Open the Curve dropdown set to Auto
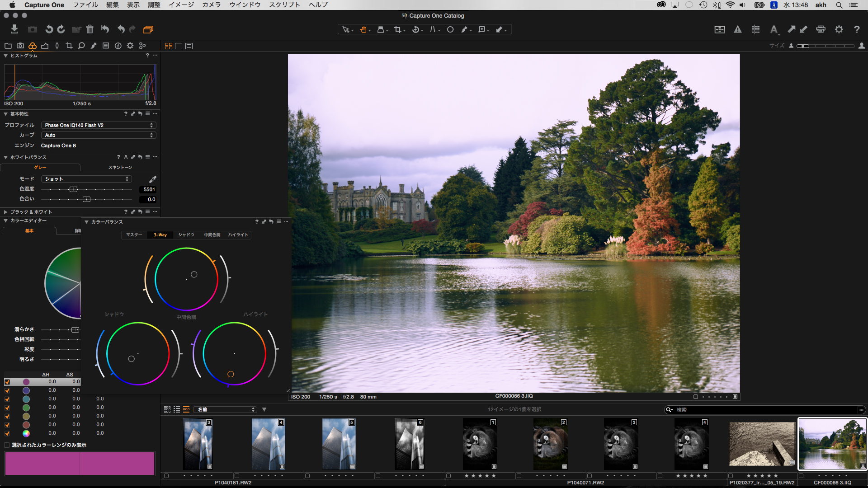Image resolution: width=868 pixels, height=488 pixels. coord(99,135)
